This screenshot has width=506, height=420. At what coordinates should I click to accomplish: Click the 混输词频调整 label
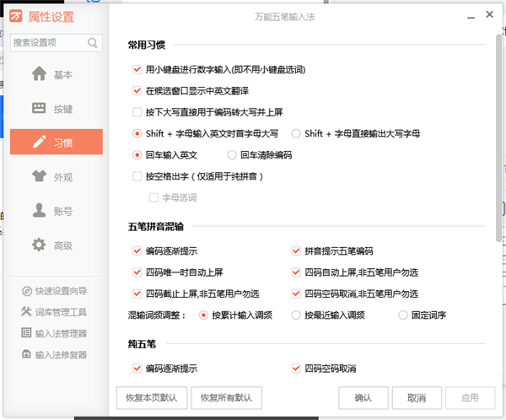157,315
